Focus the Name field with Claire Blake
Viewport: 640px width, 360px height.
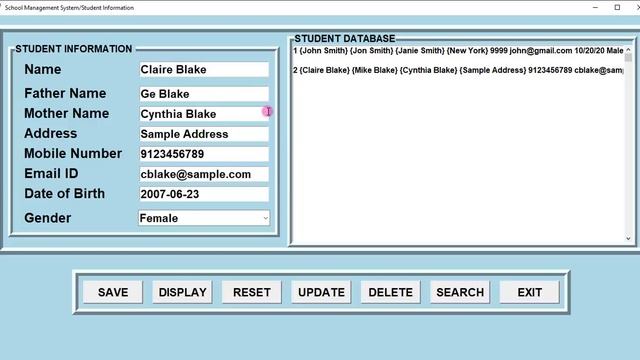[x=204, y=69]
